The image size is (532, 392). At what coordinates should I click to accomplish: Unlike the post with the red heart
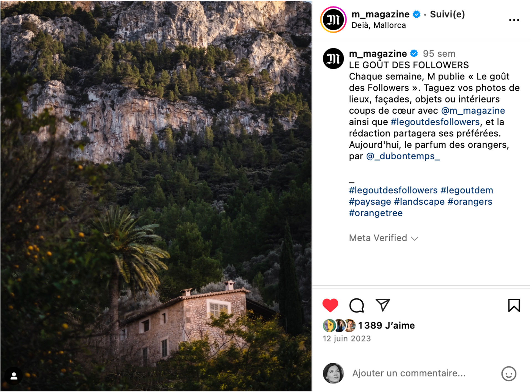[x=330, y=305]
